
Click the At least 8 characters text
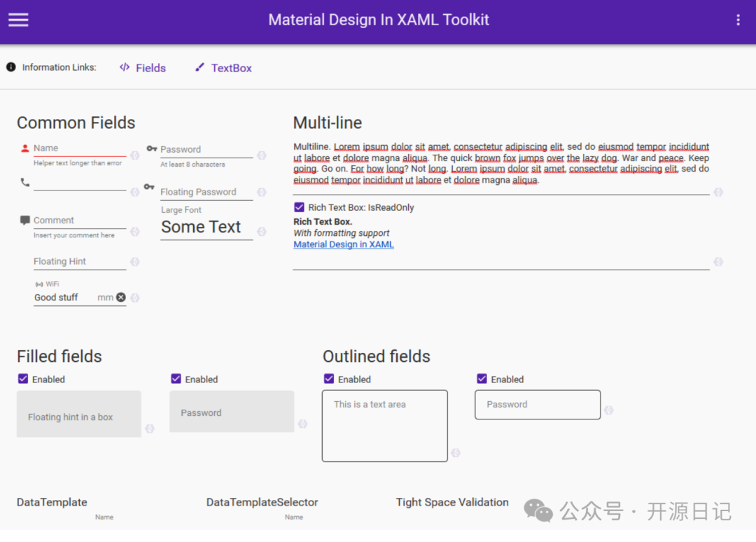[x=193, y=165]
